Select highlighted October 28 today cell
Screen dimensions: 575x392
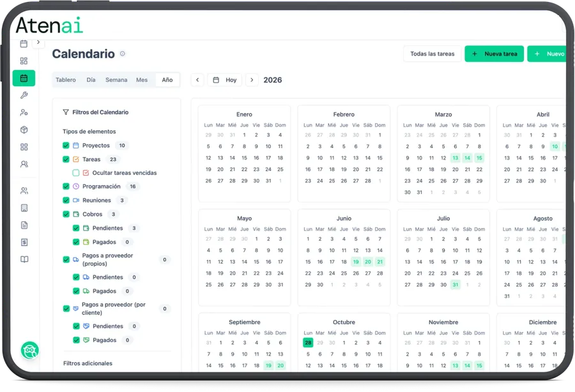click(x=308, y=343)
